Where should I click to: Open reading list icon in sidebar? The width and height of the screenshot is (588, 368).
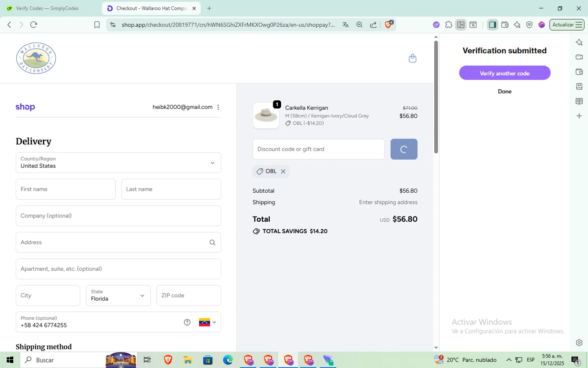[x=579, y=101]
